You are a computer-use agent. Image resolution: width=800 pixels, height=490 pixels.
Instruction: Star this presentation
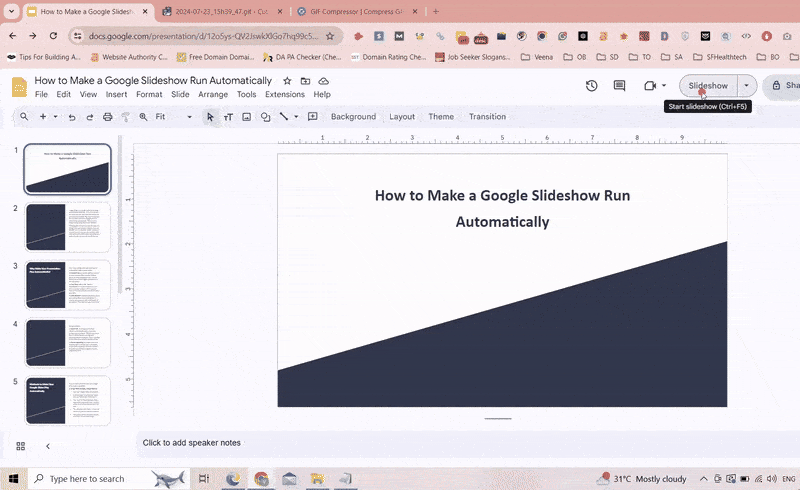(x=287, y=81)
